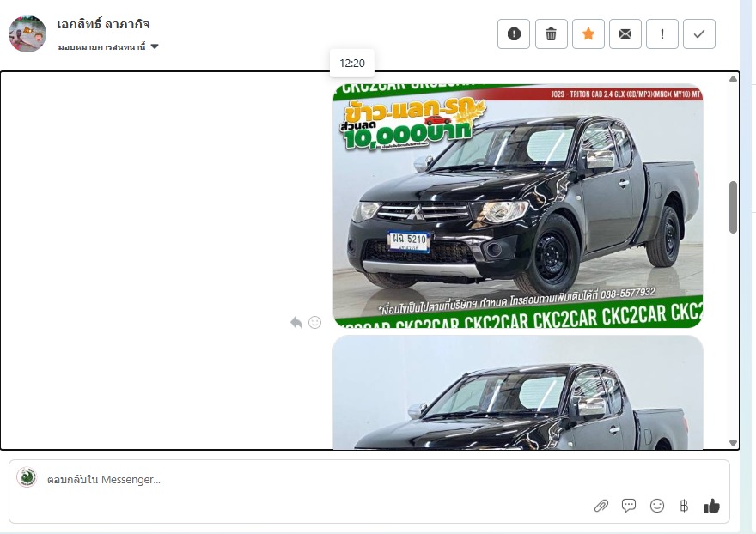The height and width of the screenshot is (534, 756).
Task: Open the Triton promo image with discount
Action: coord(518,206)
